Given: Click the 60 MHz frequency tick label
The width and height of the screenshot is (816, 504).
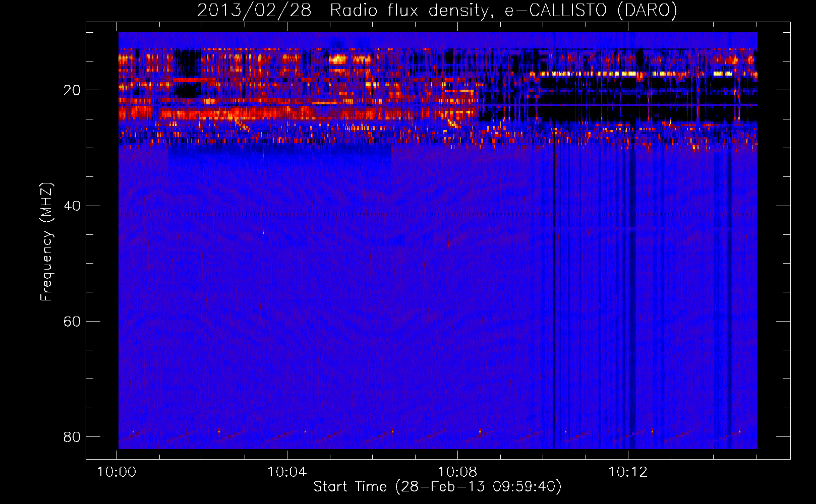Looking at the screenshot, I should 72,321.
